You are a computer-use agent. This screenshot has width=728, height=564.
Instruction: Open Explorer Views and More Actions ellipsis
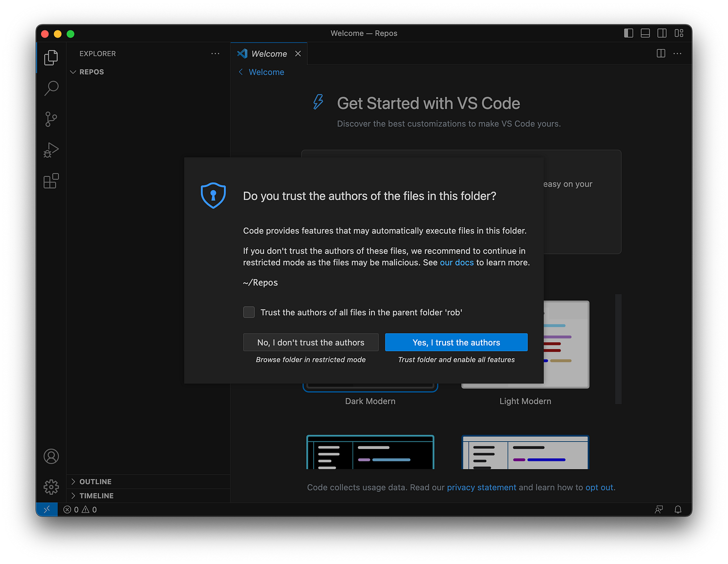(x=215, y=53)
